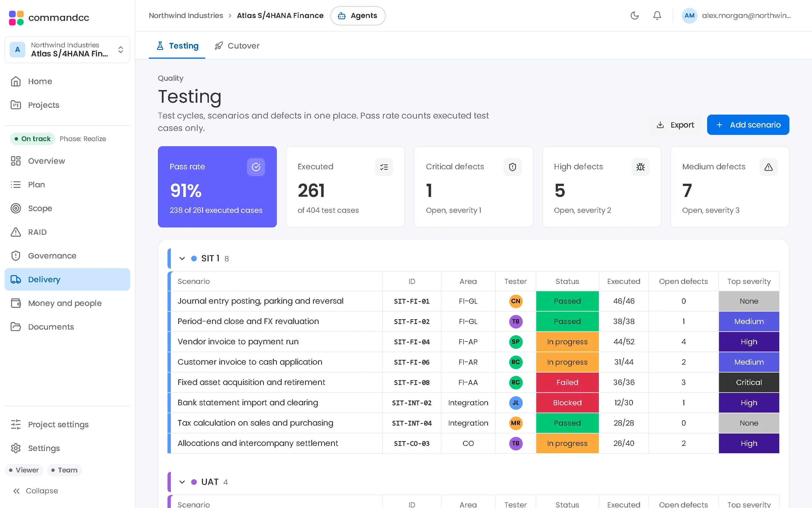The image size is (812, 508).
Task: Click the Pass rate card check icon
Action: 256,167
